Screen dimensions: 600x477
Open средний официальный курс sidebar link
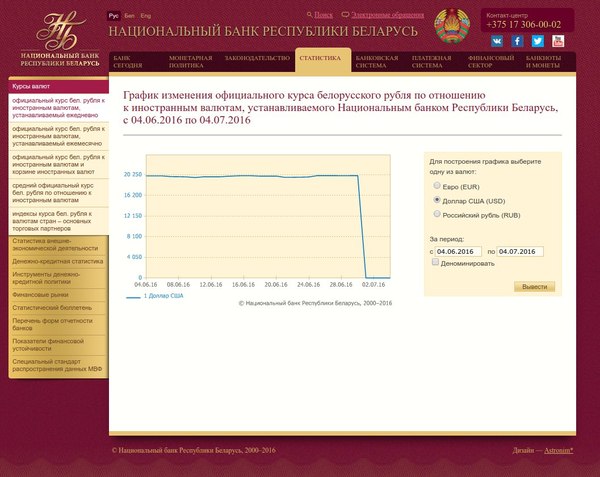point(59,193)
